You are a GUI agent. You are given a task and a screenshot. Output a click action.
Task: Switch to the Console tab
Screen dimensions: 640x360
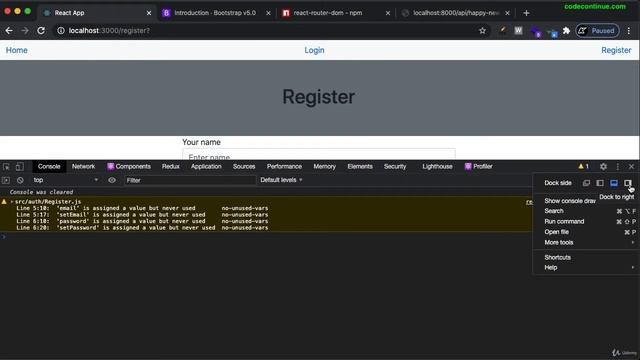49,167
